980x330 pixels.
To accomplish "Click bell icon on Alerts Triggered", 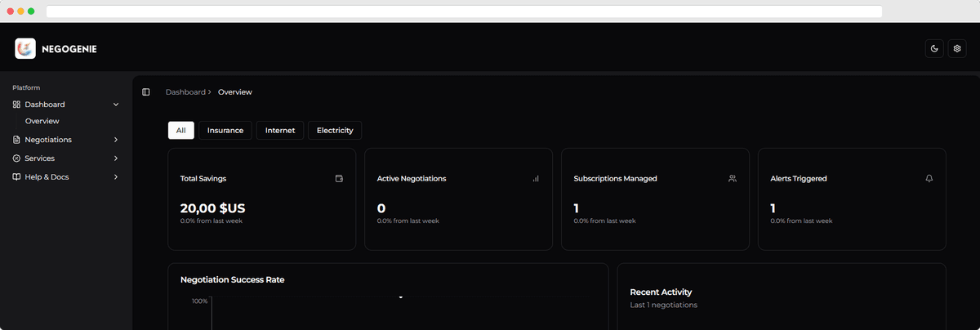I will [x=929, y=178].
